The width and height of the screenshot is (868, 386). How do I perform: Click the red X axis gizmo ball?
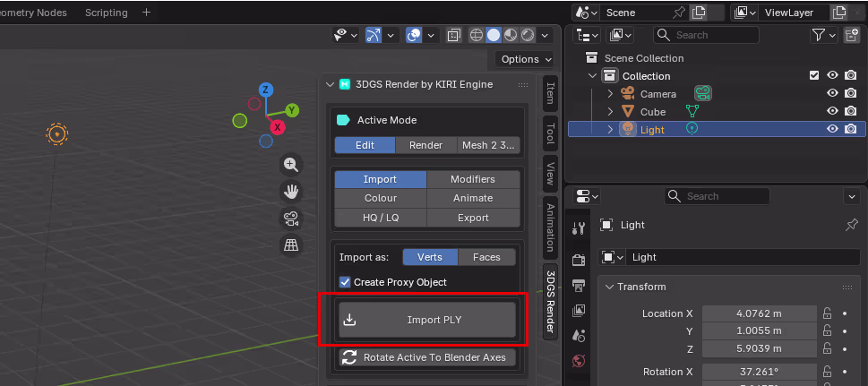(x=278, y=127)
